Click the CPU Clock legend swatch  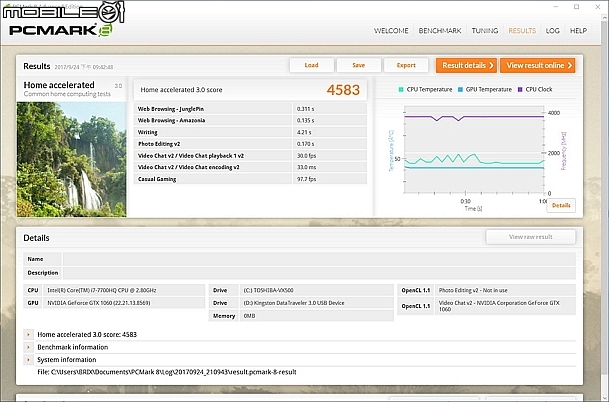(x=520, y=89)
